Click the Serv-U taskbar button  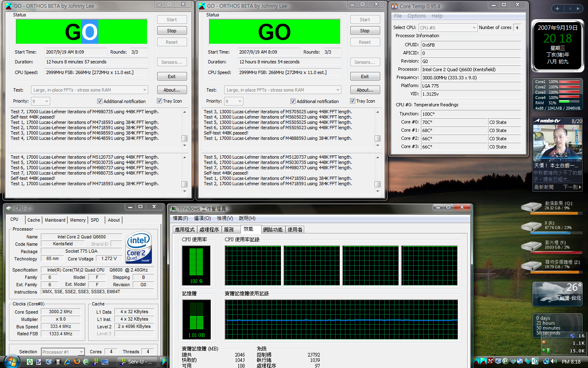pos(137,362)
